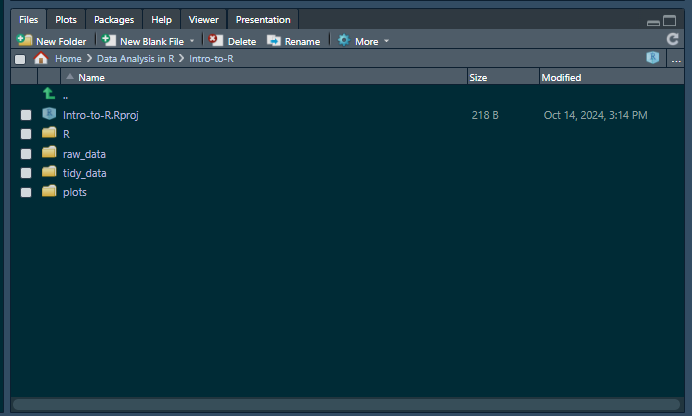Screen dimensions: 692x416
Task: Tick the checkbox for the tidy_data folder
Action: [x=26, y=173]
